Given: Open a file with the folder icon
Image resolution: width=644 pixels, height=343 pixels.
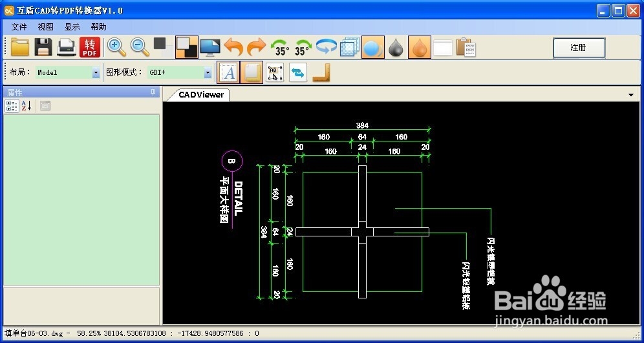Looking at the screenshot, I should pos(19,47).
